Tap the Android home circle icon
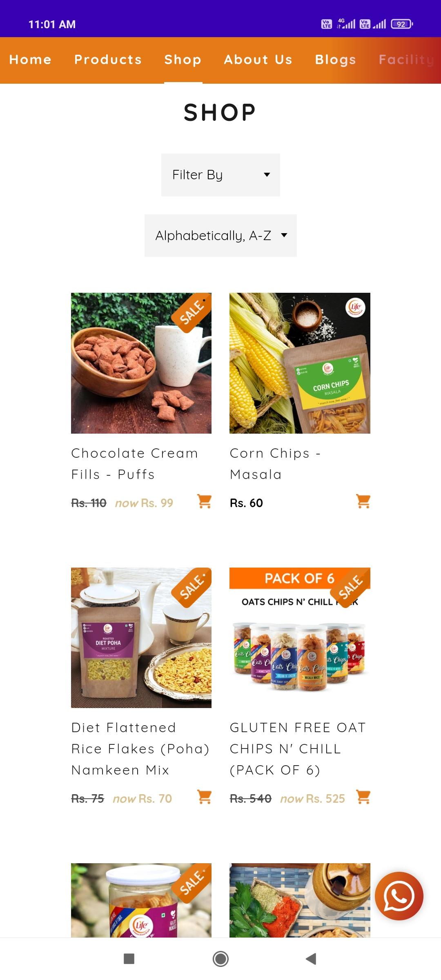This screenshot has width=441, height=980. point(220,959)
